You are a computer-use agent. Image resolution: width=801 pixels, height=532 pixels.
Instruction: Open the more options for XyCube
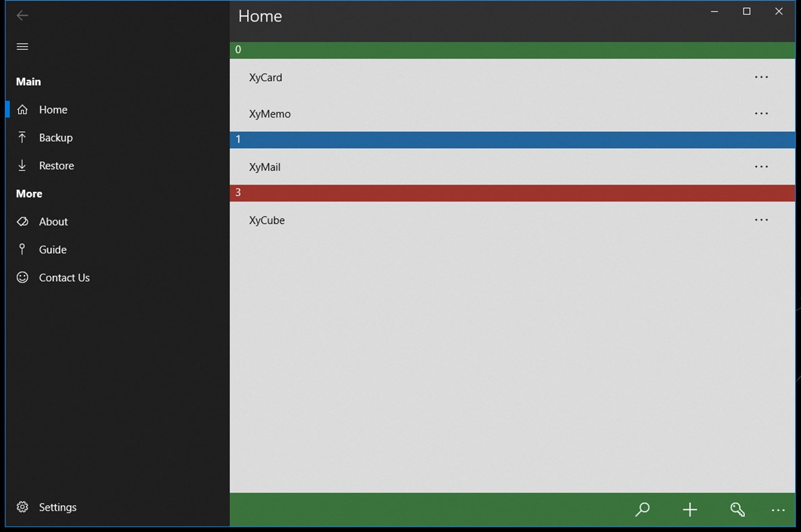761,220
